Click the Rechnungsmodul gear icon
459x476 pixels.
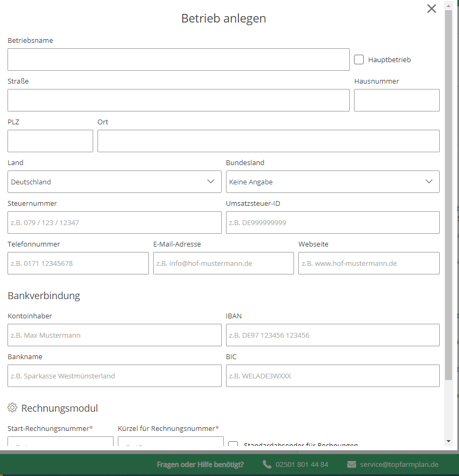pyautogui.click(x=12, y=407)
